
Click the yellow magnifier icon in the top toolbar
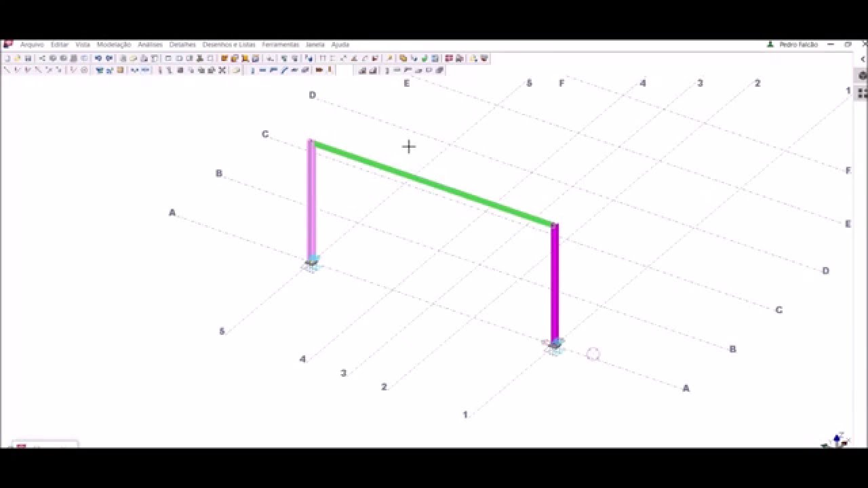tap(389, 59)
